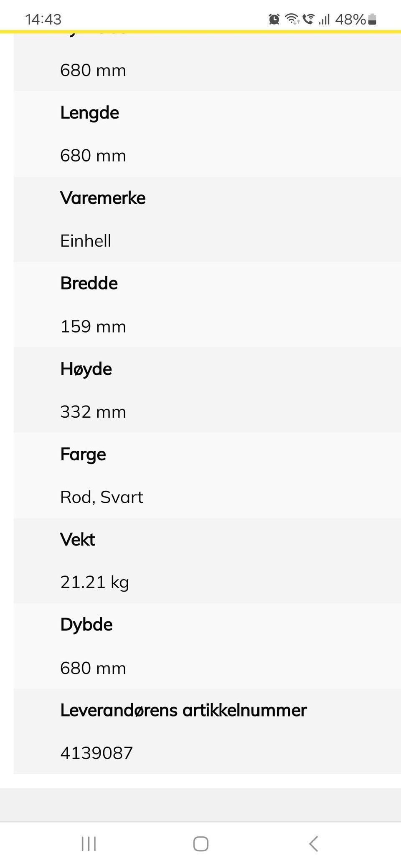Tap the Einhell brand value
Image resolution: width=401 pixels, height=868 pixels.
pyautogui.click(x=86, y=241)
